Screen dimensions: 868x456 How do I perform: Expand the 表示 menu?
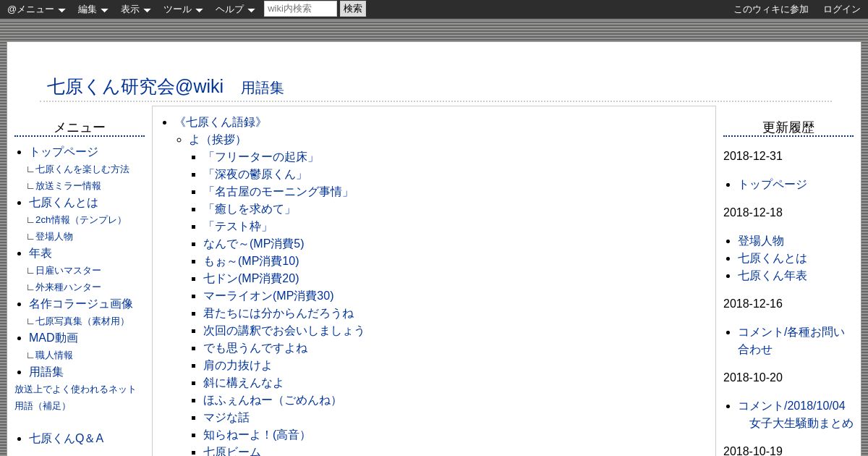[135, 9]
